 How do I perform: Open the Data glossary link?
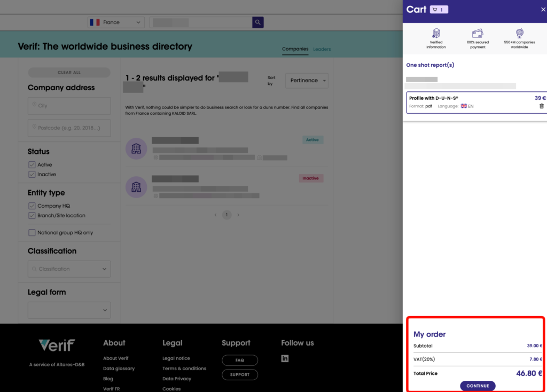click(119, 369)
